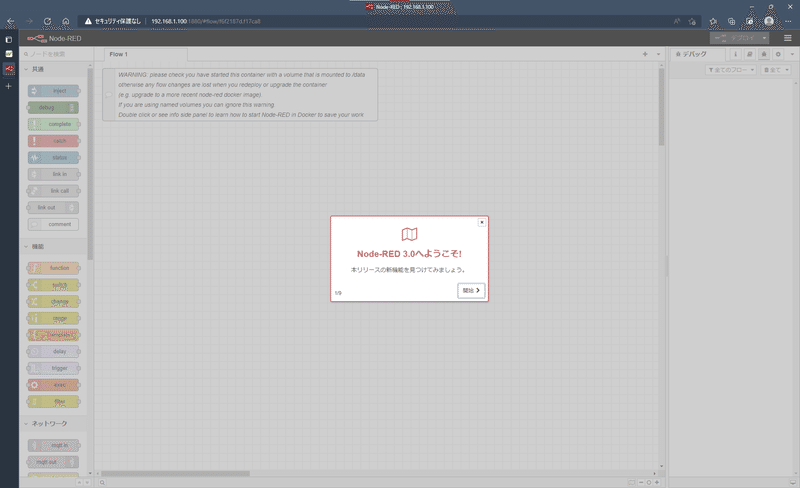Open the browser profile avatar
The image size is (800, 488).
(769, 21)
